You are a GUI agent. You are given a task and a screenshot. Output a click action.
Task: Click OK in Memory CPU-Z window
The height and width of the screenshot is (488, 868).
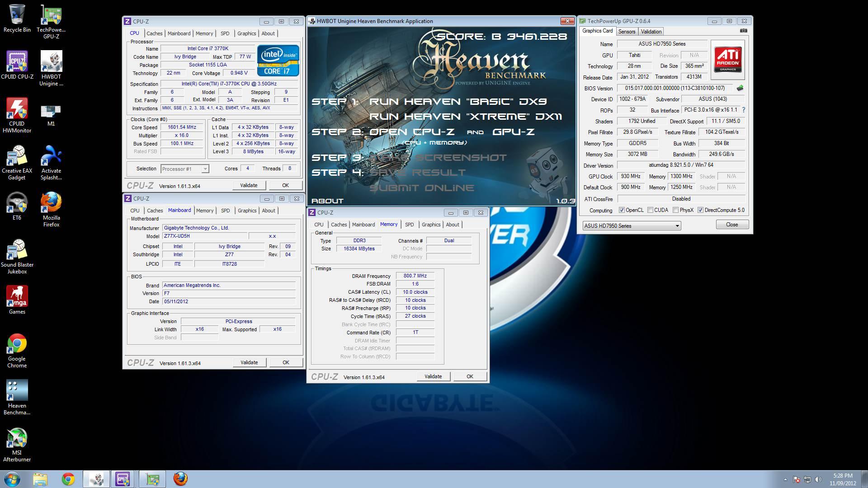click(x=470, y=376)
